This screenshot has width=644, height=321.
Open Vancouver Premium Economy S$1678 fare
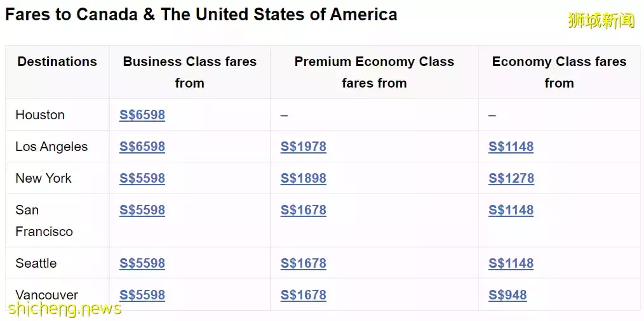coord(304,295)
